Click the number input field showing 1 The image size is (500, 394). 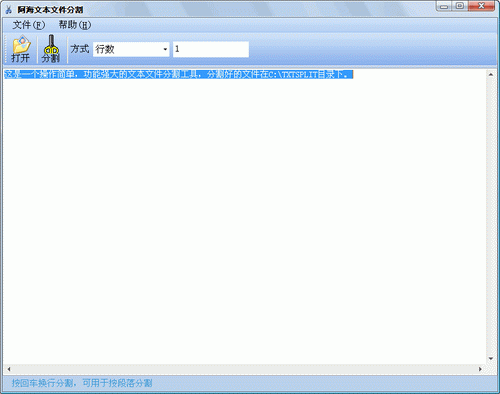click(x=211, y=49)
